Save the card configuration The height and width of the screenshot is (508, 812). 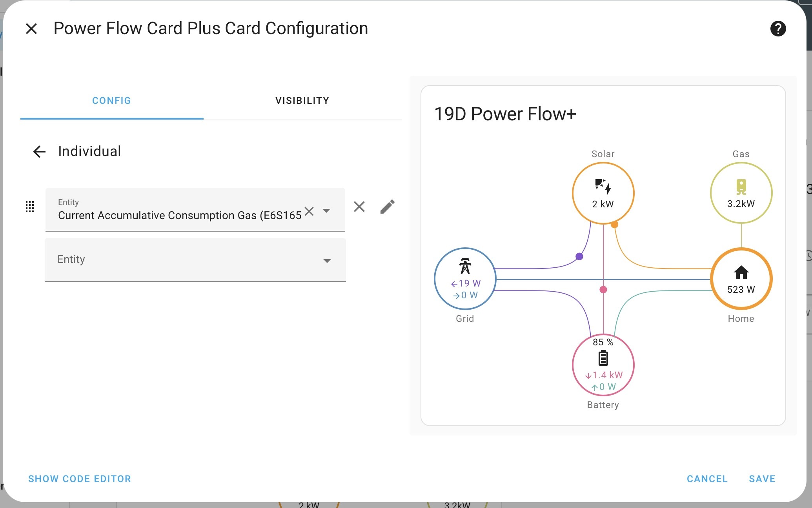pyautogui.click(x=762, y=479)
